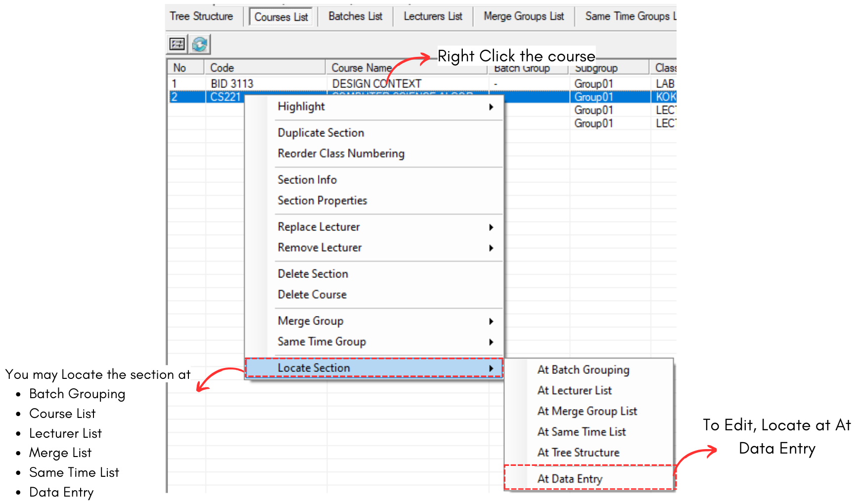This screenshot has height=504, width=857.
Task: Expand the Replace Lecturer submenu arrow
Action: click(491, 227)
